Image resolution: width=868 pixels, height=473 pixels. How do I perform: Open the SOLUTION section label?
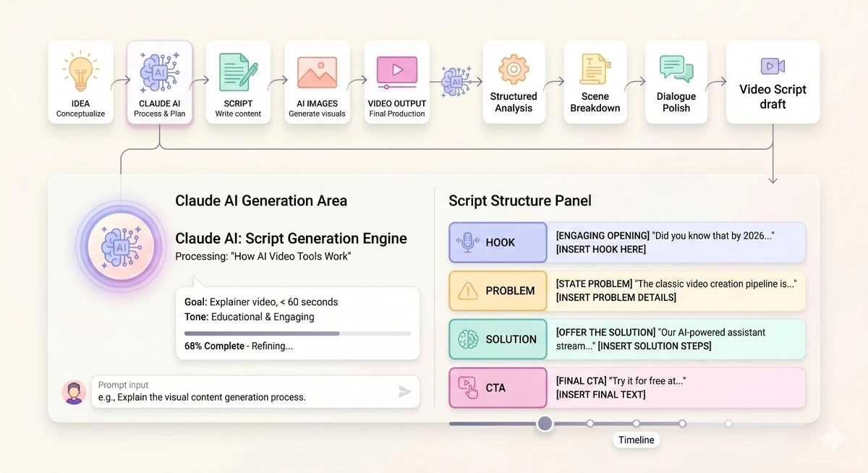(498, 339)
